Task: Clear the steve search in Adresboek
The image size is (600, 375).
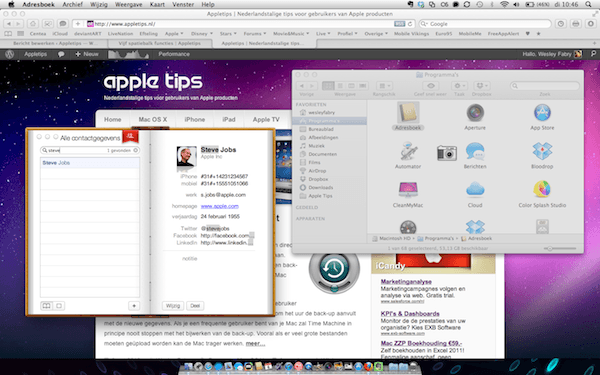Action: pyautogui.click(x=135, y=150)
